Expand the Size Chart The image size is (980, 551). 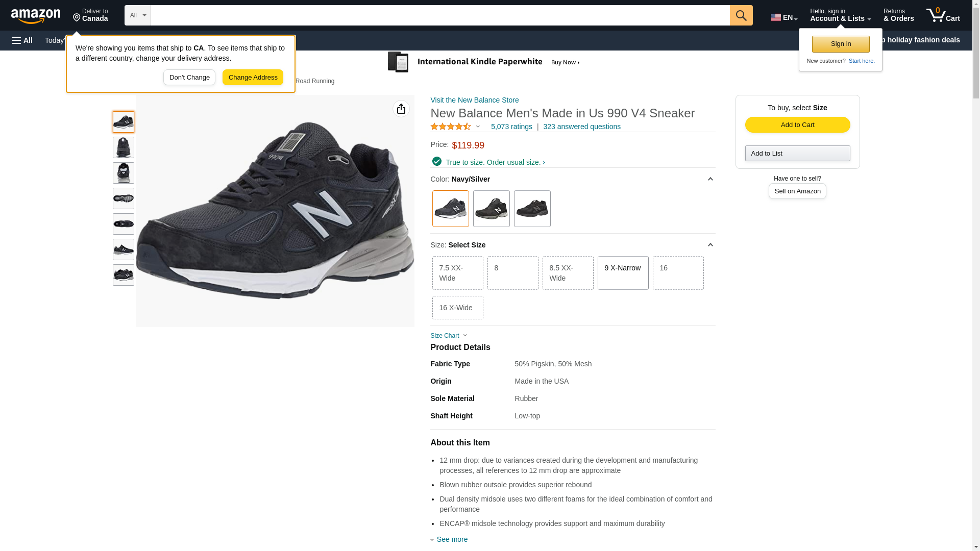tap(448, 336)
